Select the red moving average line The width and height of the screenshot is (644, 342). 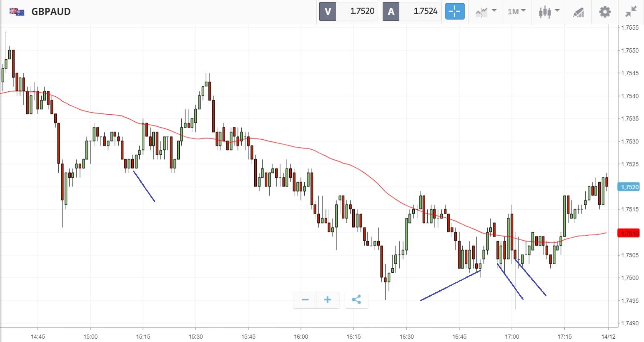(333, 159)
